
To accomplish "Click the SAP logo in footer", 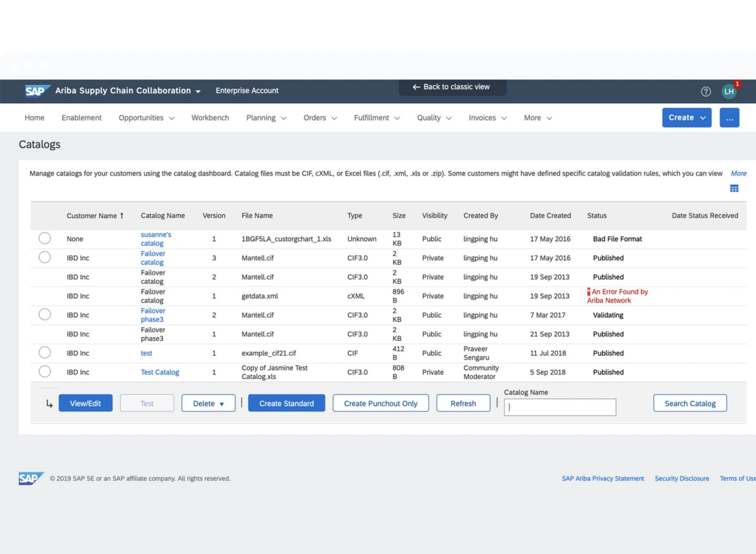I will point(30,478).
